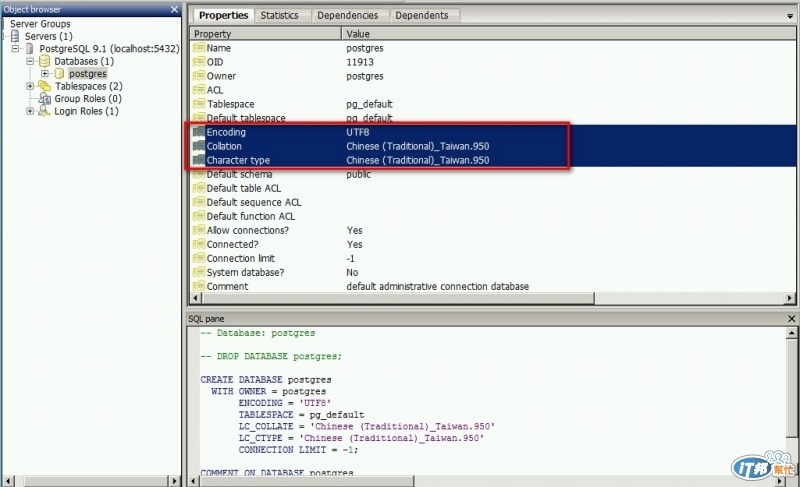Click the property icon beside ACL
Screen dimensions: 800x487
[x=198, y=90]
